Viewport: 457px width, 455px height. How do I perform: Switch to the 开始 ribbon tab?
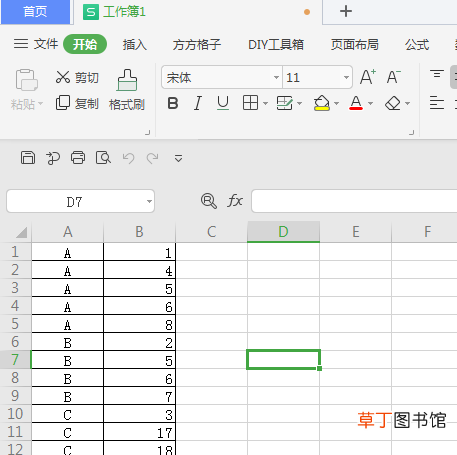coord(85,44)
